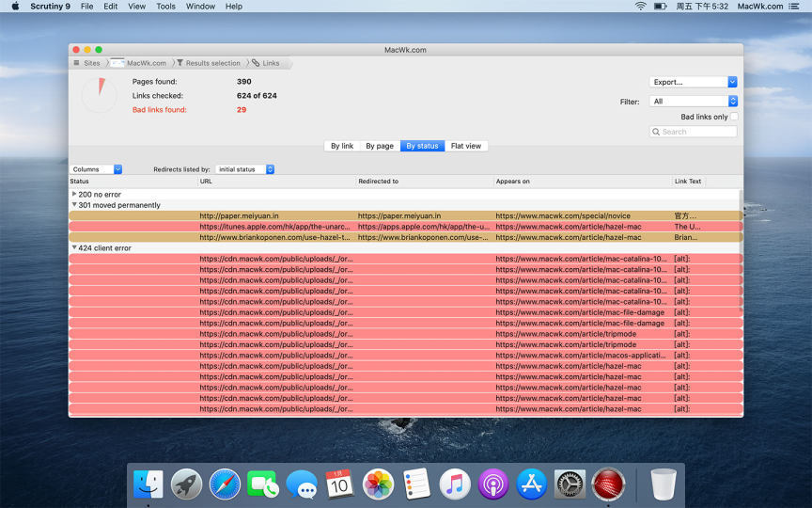Open the Edit menu
Viewport: 812px width, 508px height.
(110, 7)
